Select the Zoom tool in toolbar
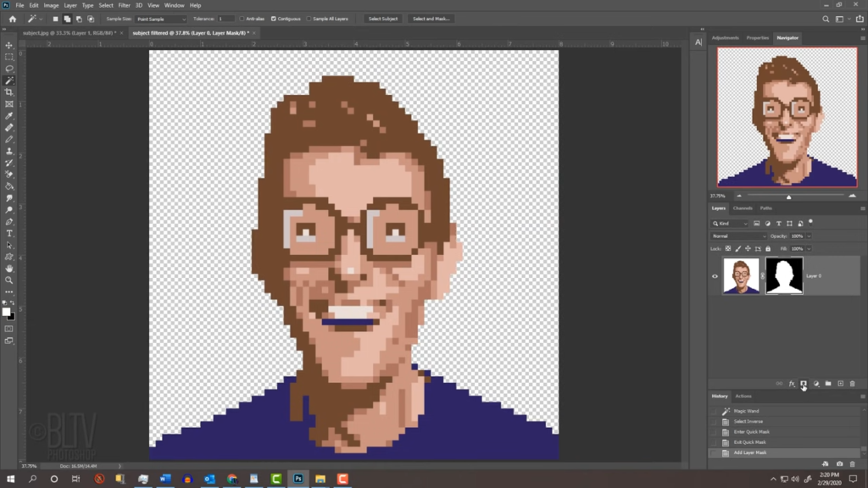This screenshot has height=488, width=868. [9, 280]
